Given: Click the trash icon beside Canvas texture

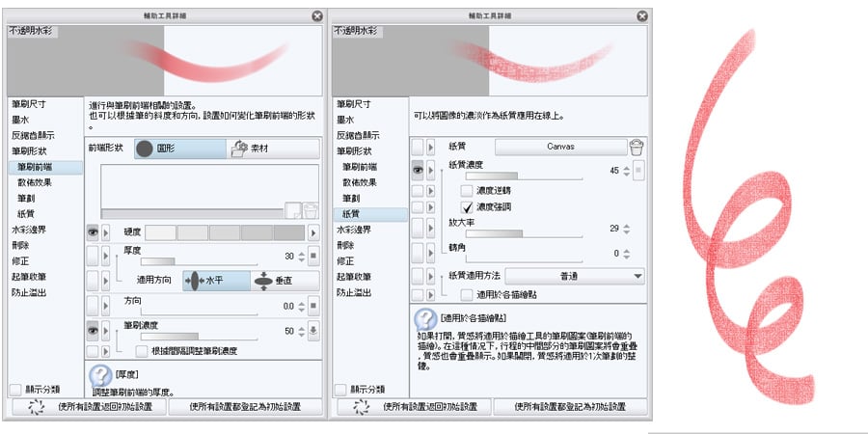Looking at the screenshot, I should click(636, 147).
